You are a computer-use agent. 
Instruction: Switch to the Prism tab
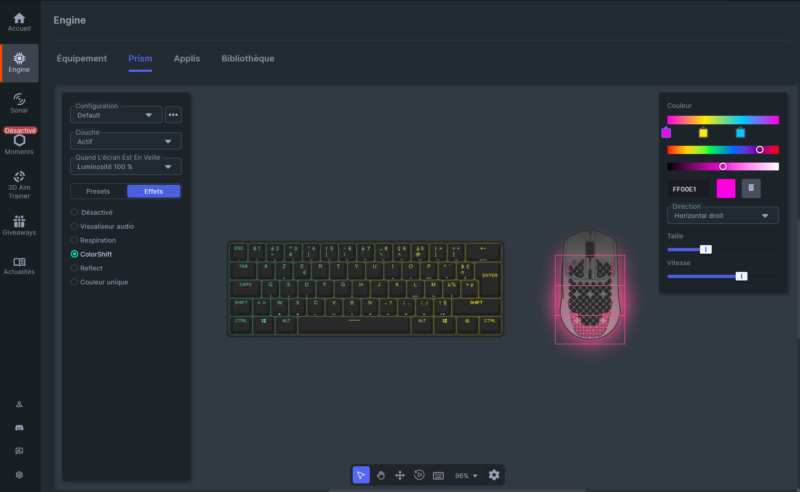pyautogui.click(x=140, y=59)
